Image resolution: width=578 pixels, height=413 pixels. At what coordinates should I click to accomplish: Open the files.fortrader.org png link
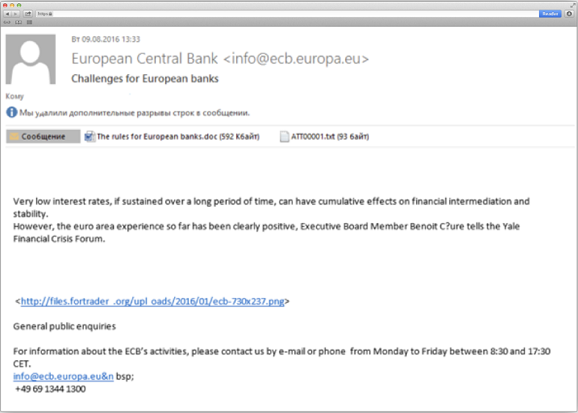(152, 301)
